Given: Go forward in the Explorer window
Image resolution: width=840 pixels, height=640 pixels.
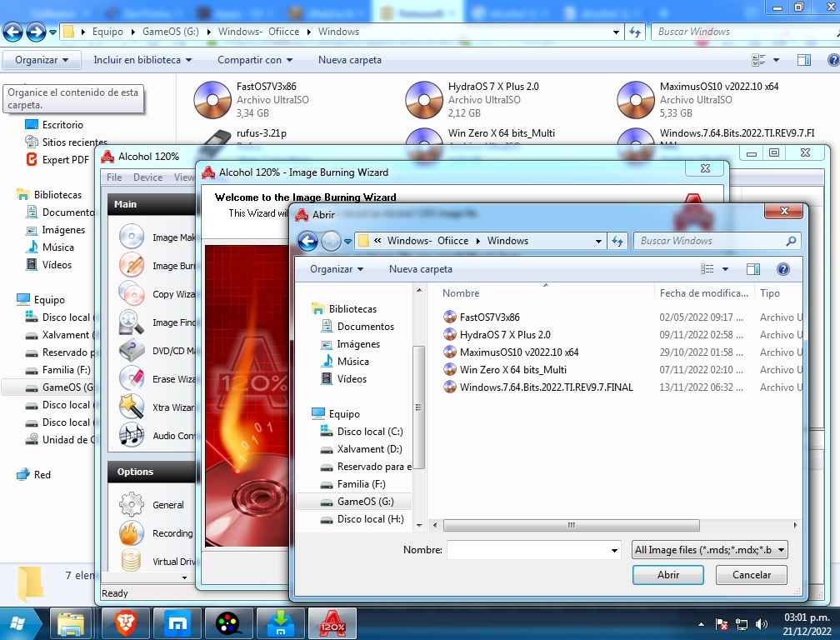Looking at the screenshot, I should pyautogui.click(x=36, y=32).
